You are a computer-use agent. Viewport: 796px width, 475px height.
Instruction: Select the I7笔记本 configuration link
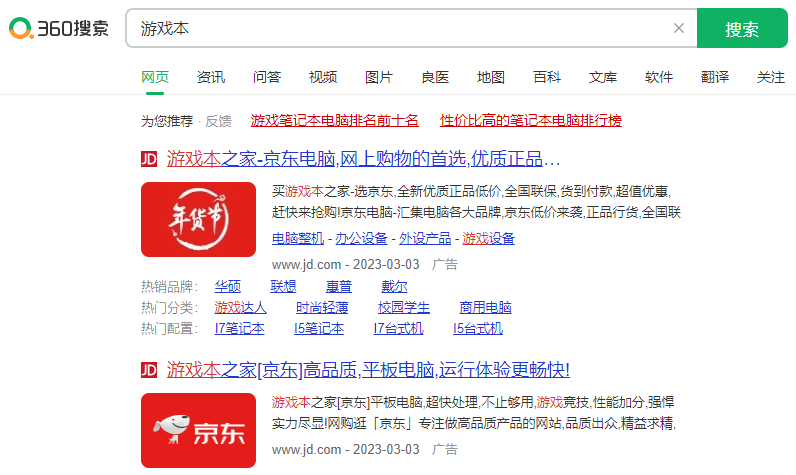(240, 328)
